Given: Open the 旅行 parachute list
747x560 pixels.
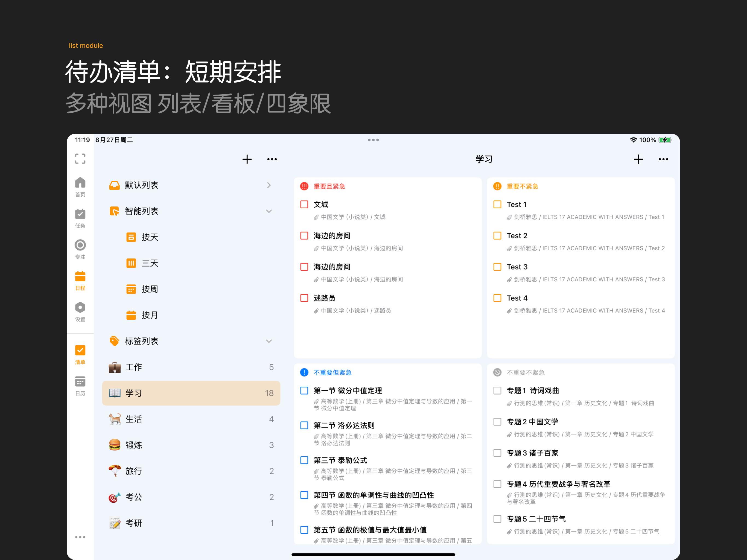Looking at the screenshot, I should click(x=191, y=471).
